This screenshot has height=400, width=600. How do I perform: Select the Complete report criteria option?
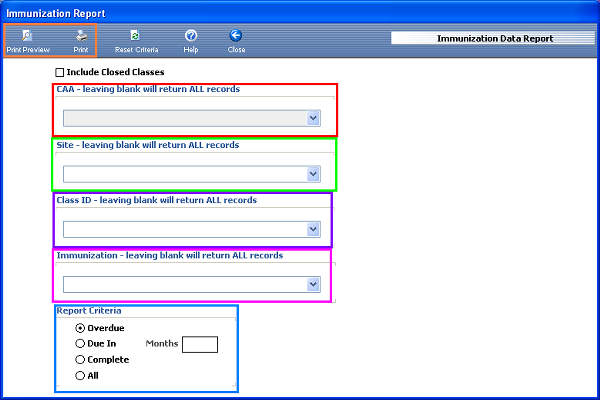[81, 360]
